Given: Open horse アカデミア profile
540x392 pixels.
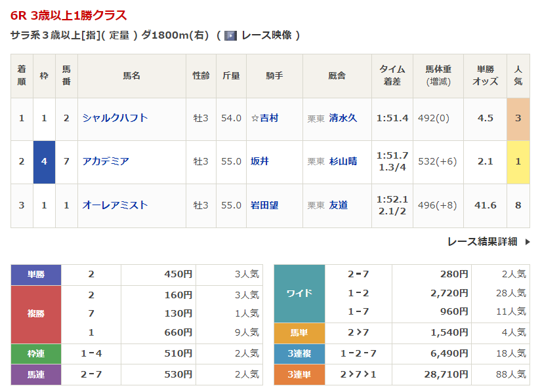Looking at the screenshot, I should [x=106, y=161].
